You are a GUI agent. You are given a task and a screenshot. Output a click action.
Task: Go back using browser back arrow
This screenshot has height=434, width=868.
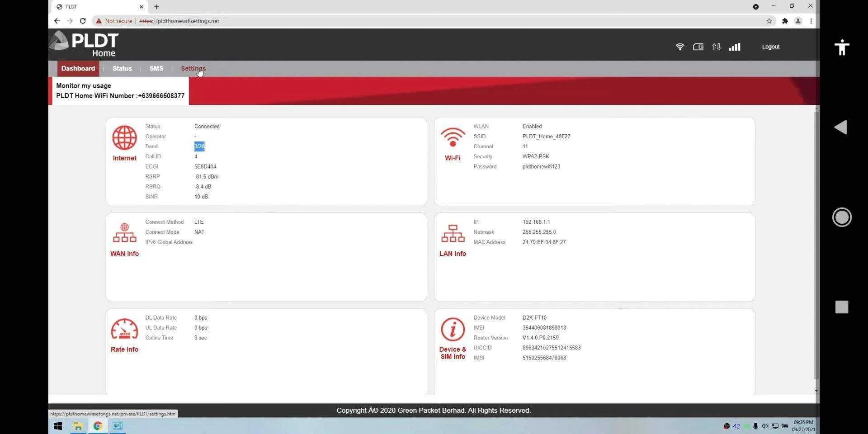[57, 21]
